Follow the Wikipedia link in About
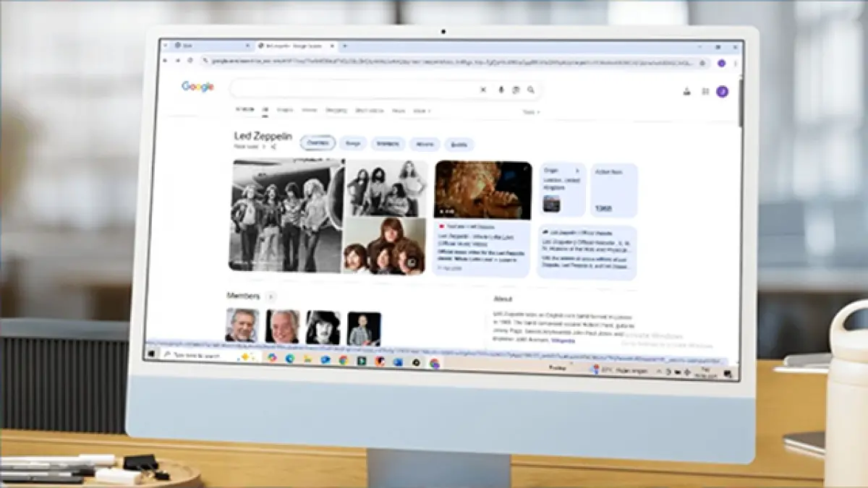 [563, 339]
